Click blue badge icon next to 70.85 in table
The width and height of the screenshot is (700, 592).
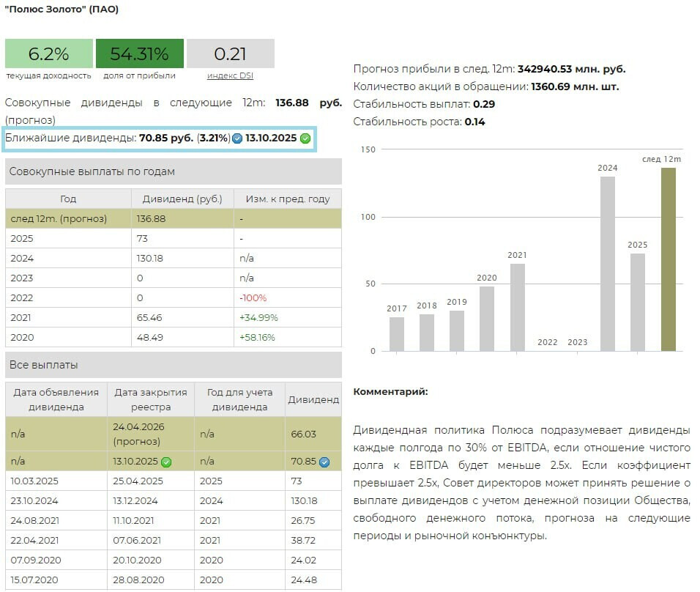324,462
